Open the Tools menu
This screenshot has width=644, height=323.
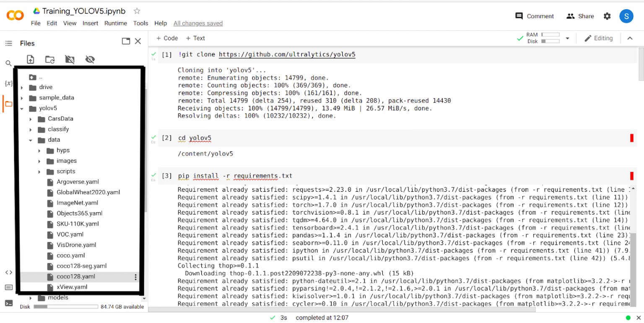coord(140,23)
